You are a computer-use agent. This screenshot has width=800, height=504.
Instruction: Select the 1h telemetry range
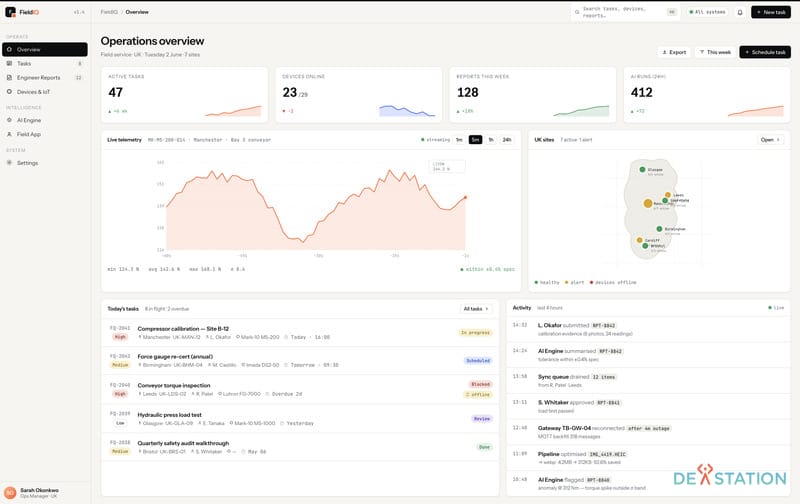(x=491, y=140)
